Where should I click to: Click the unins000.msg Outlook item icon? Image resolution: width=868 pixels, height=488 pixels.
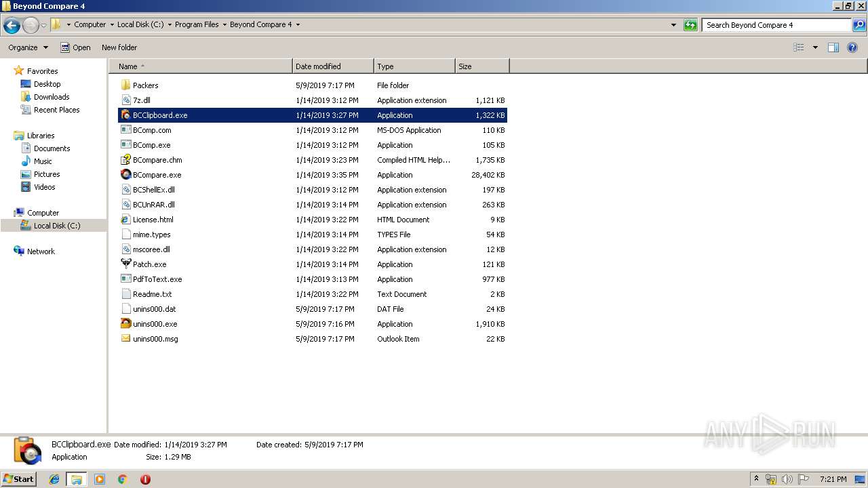(125, 338)
